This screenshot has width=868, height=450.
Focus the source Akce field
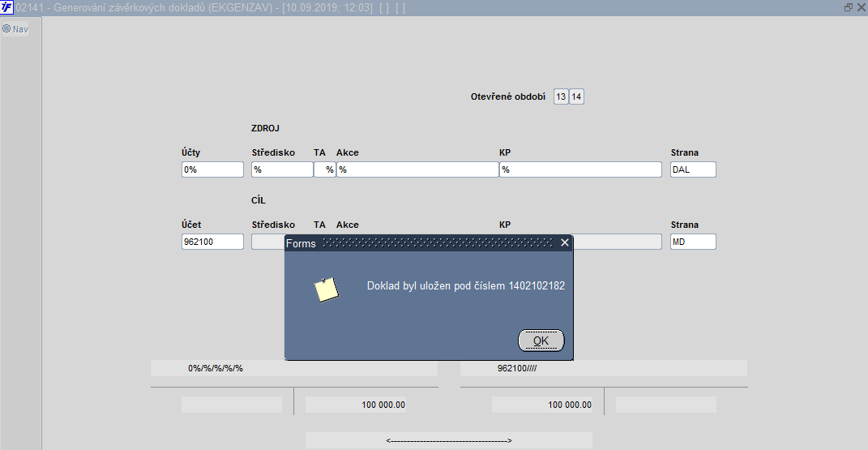(417, 169)
